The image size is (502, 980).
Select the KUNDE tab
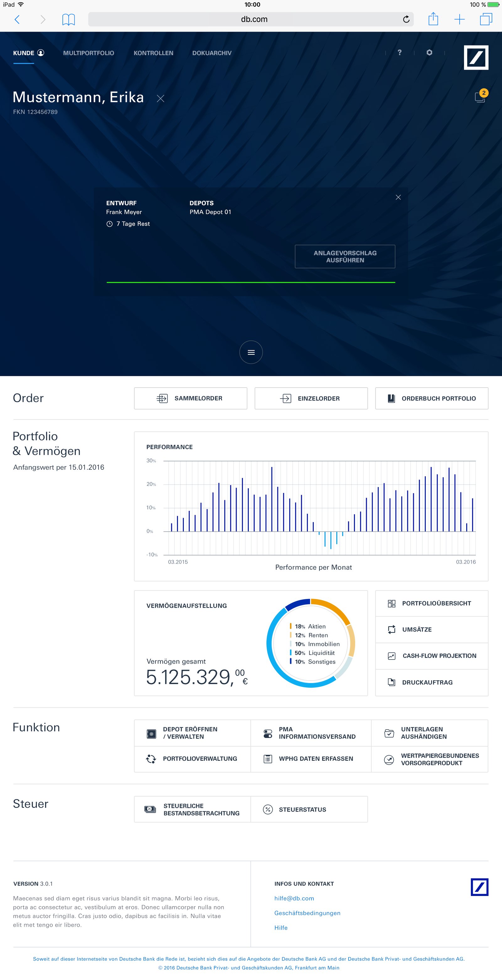pos(29,53)
